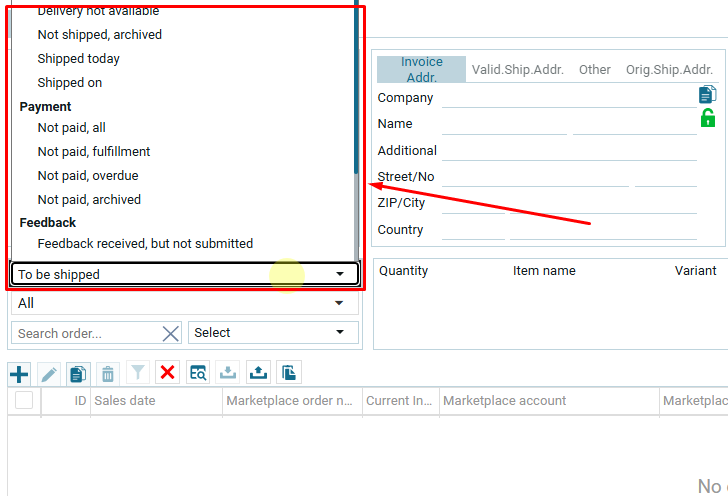
Task: Click into the Search order input field
Action: [x=85, y=333]
